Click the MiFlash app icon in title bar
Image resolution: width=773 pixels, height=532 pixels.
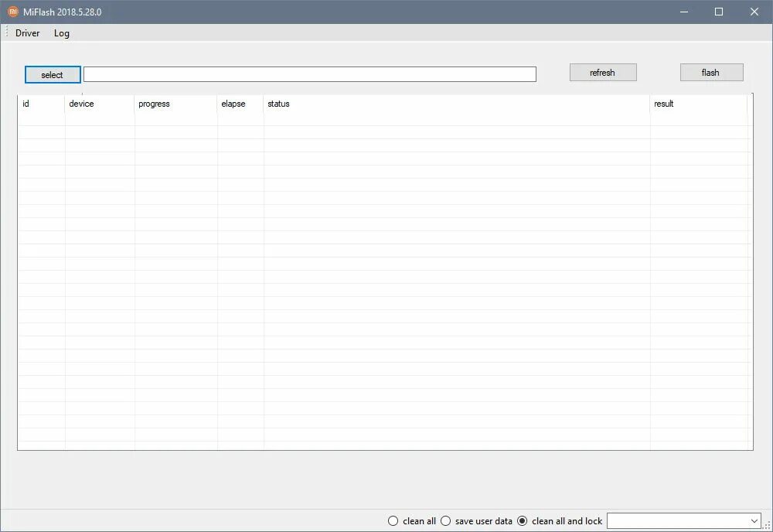coord(13,12)
